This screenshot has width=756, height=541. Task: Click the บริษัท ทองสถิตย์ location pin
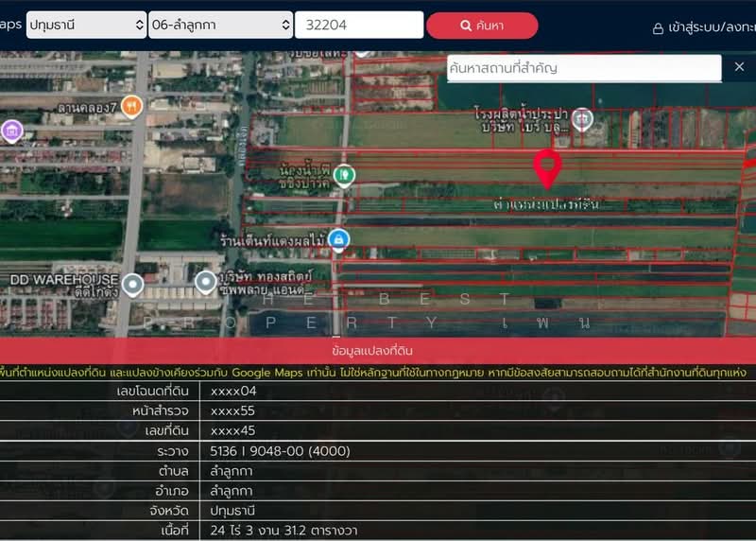[x=205, y=281]
